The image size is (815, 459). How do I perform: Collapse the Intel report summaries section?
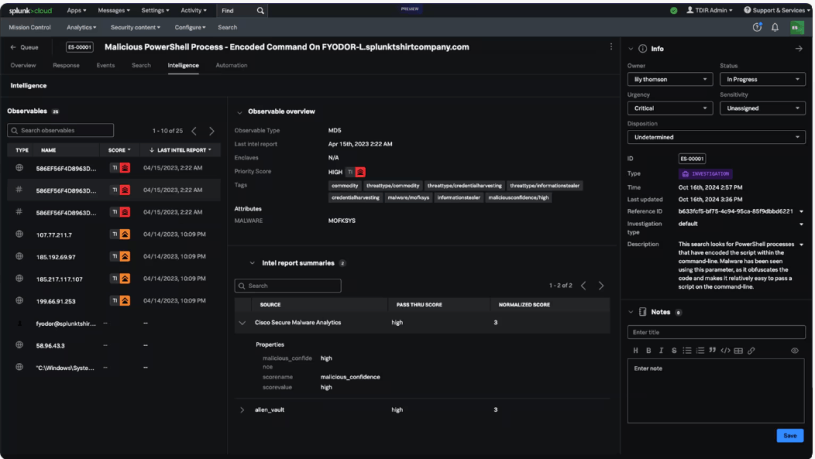(252, 263)
